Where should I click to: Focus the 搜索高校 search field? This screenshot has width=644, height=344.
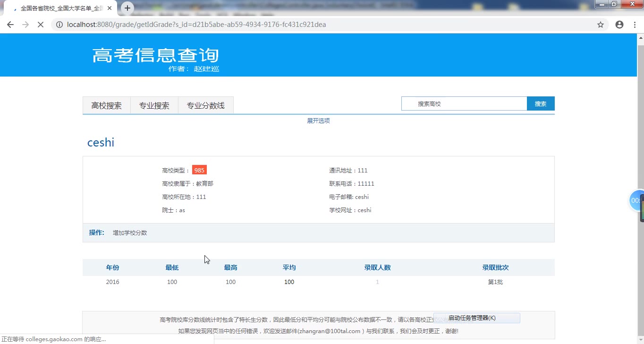464,103
